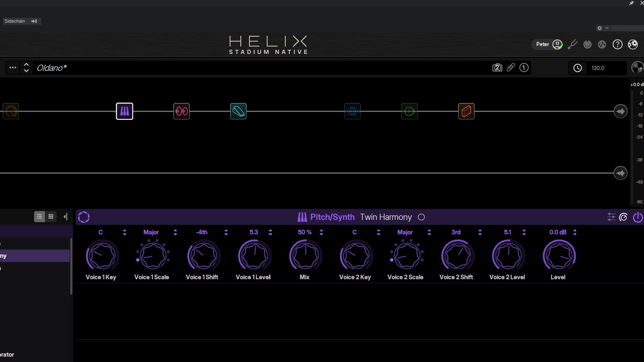Select the dim green circle block
The height and width of the screenshot is (362, 644).
pos(409,111)
